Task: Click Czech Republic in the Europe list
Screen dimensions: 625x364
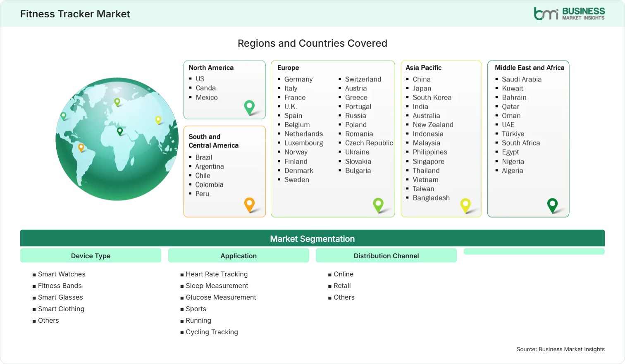Action: (369, 143)
